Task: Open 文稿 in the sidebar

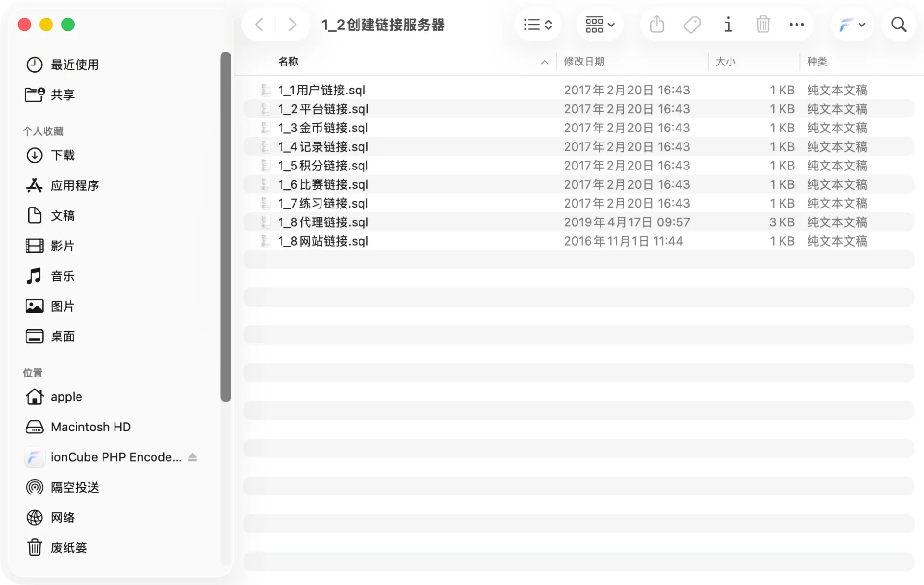Action: coord(50,216)
